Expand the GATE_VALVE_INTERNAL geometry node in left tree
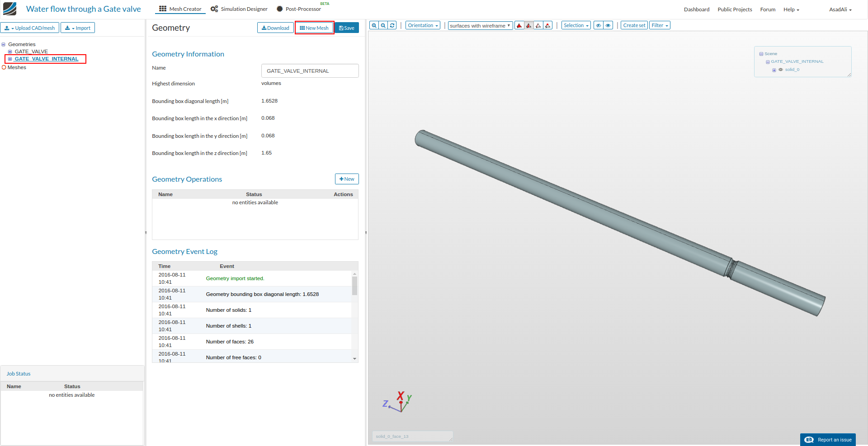Image resolution: width=868 pixels, height=446 pixels. [10, 59]
